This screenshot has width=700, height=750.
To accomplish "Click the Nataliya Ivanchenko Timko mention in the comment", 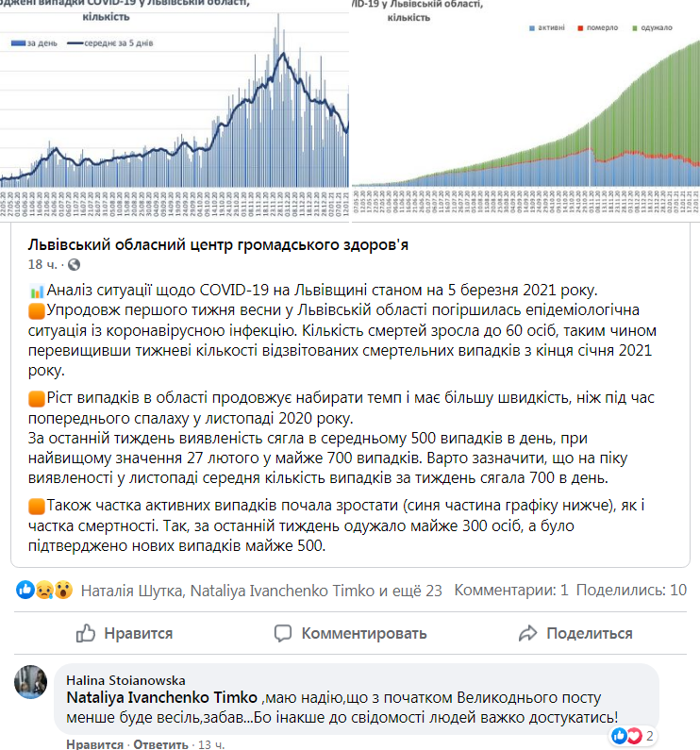I will (x=162, y=698).
